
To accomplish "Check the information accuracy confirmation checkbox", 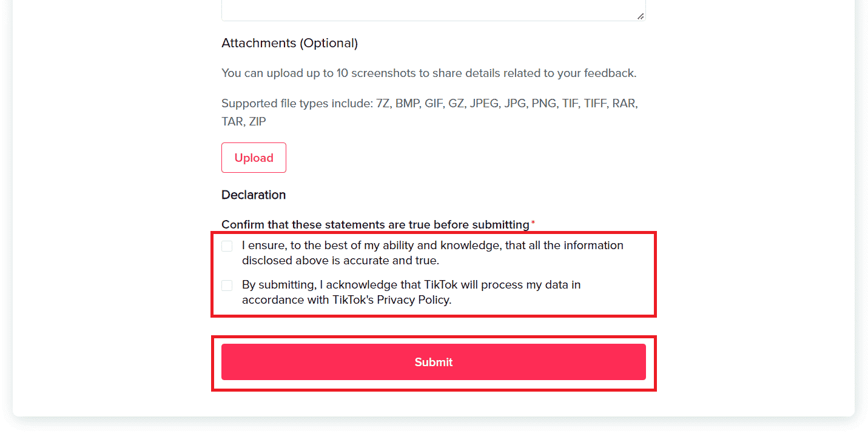I will 227,246.
